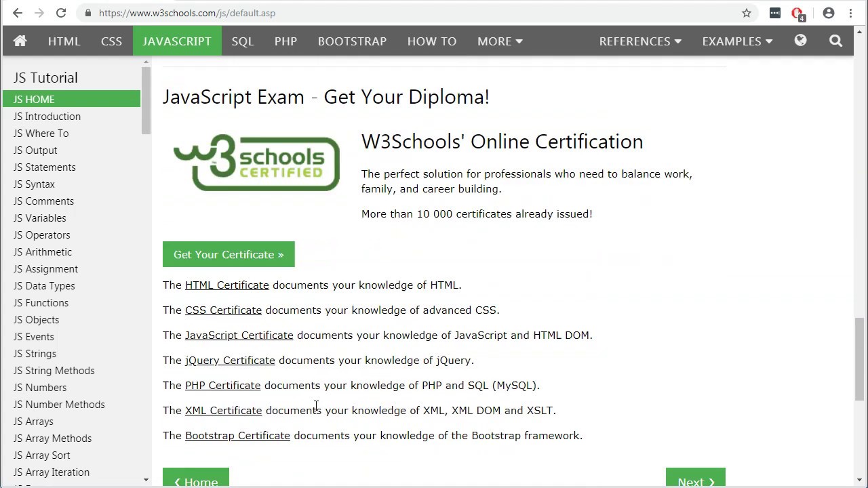
Task: Click the green Next button
Action: [696, 478]
